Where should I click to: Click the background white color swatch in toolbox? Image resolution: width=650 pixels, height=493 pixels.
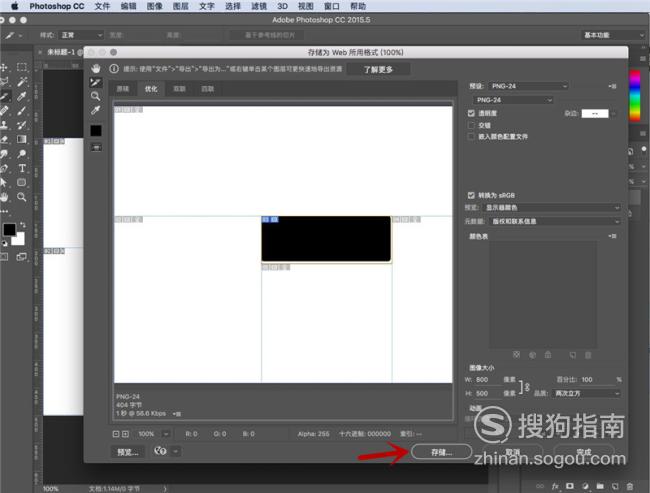pyautogui.click(x=19, y=240)
